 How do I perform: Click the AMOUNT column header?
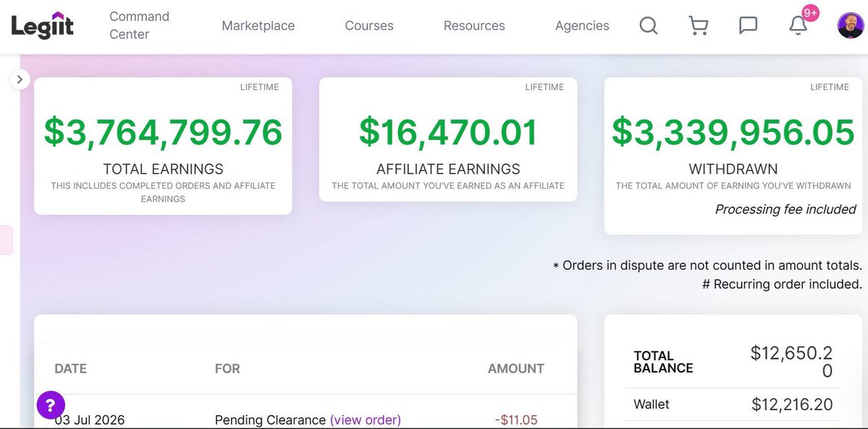516,369
